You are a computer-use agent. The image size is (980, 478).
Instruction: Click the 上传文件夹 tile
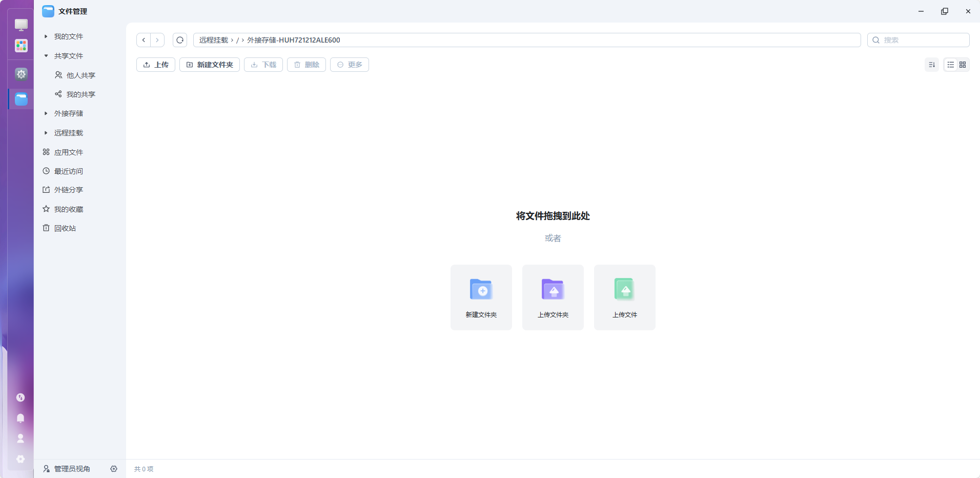click(x=553, y=297)
